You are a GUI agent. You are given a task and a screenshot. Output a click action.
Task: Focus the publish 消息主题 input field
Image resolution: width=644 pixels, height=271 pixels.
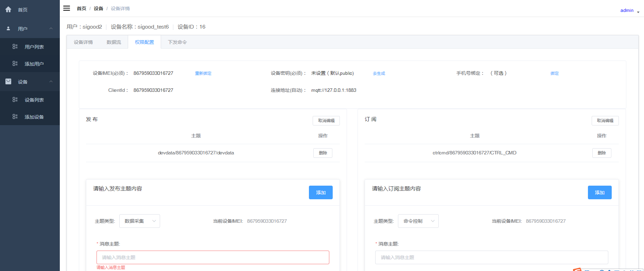point(213,257)
